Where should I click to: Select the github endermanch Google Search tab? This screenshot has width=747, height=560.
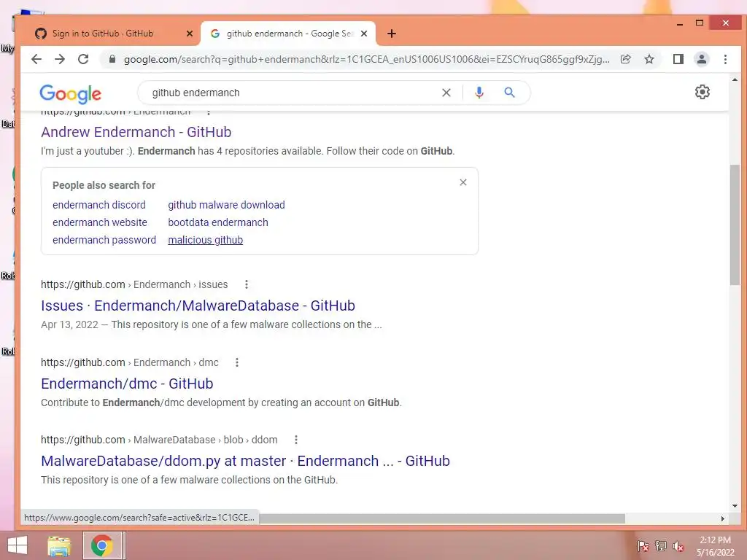click(287, 34)
